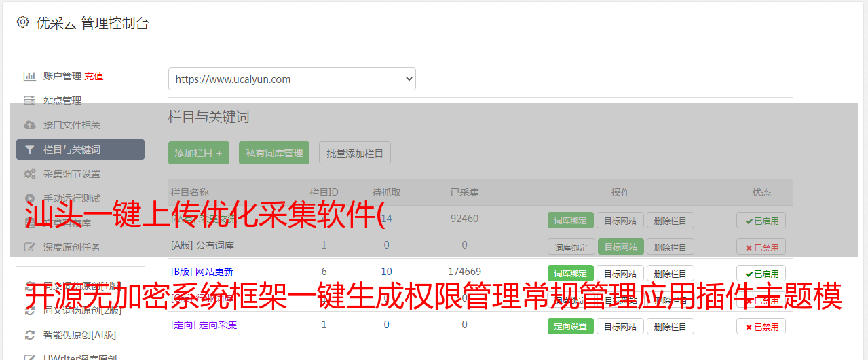868x360 pixels.
Task: Click the refresh icon for 同义词伪原创[2版]
Action: coord(29,310)
